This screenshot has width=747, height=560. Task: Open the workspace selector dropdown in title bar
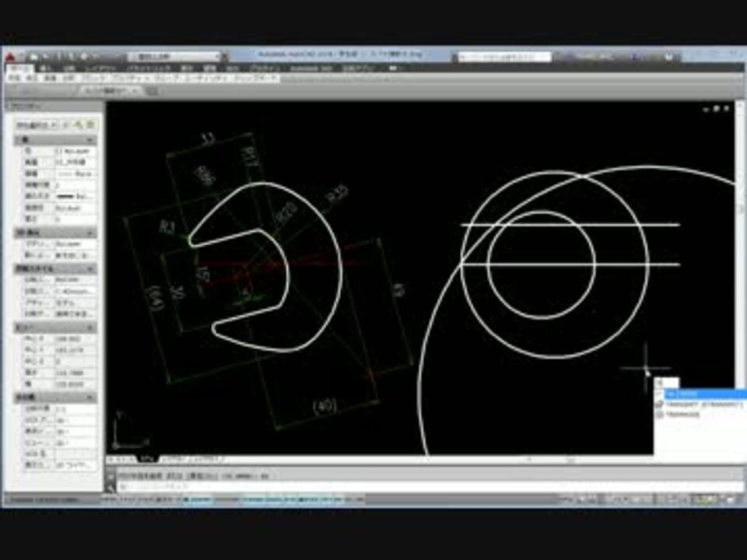(175, 56)
